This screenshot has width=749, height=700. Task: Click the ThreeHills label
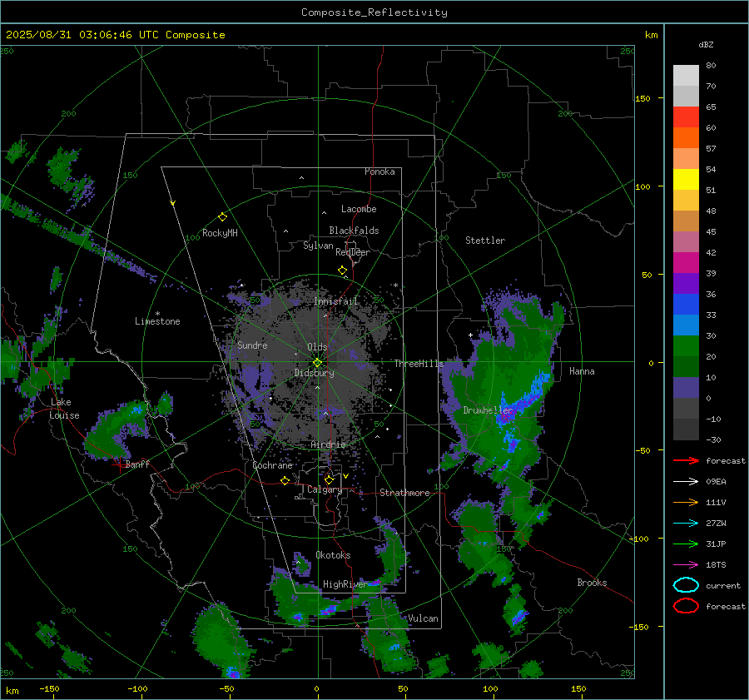(419, 364)
